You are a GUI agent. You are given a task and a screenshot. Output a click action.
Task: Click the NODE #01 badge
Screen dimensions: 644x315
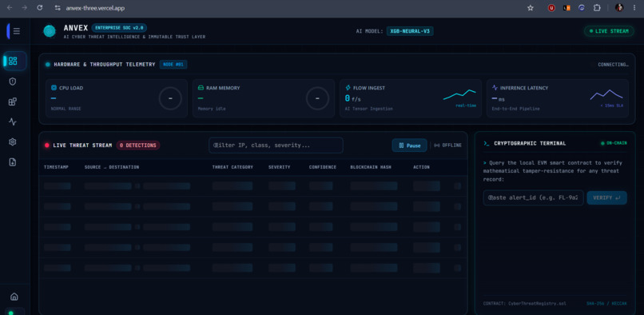pyautogui.click(x=173, y=65)
